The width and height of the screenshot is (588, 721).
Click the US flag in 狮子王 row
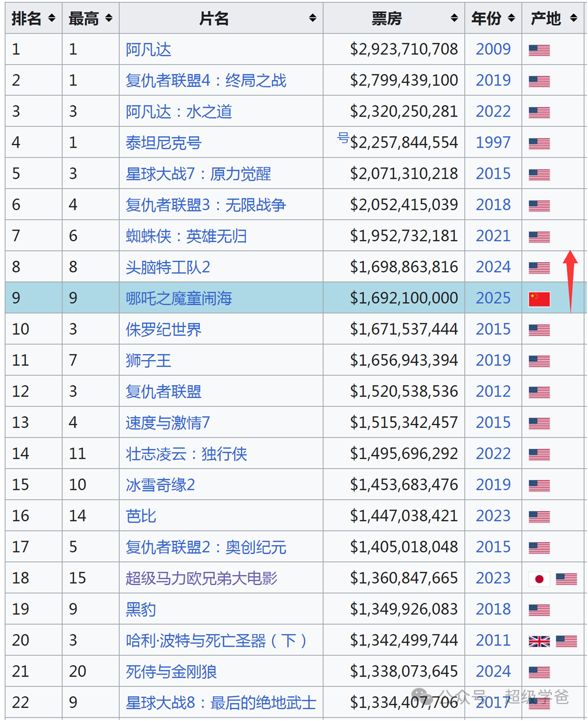point(540,361)
